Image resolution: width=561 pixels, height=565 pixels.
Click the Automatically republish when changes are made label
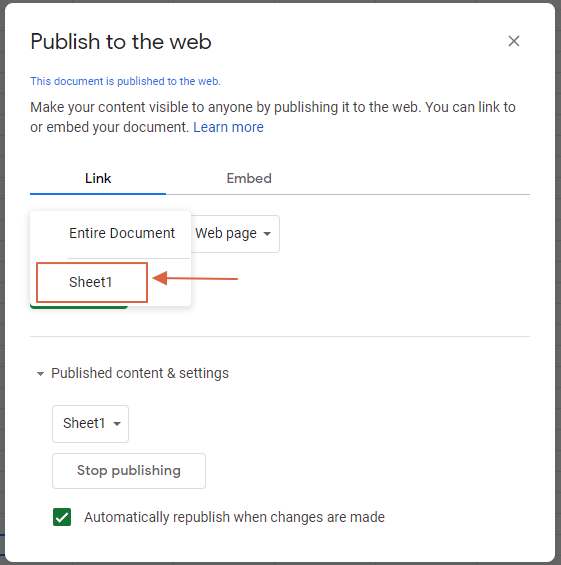235,517
